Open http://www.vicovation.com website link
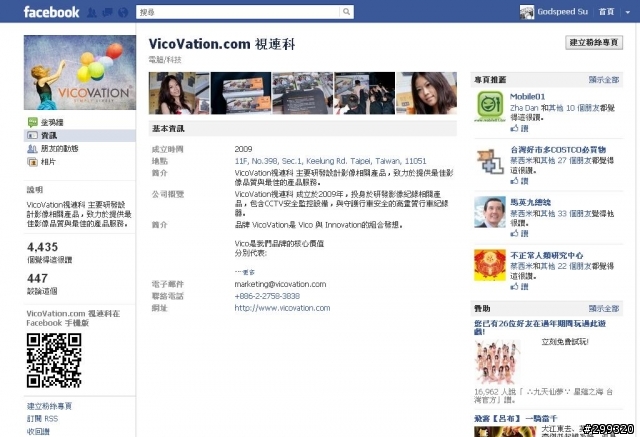The image size is (640, 437). click(x=282, y=308)
